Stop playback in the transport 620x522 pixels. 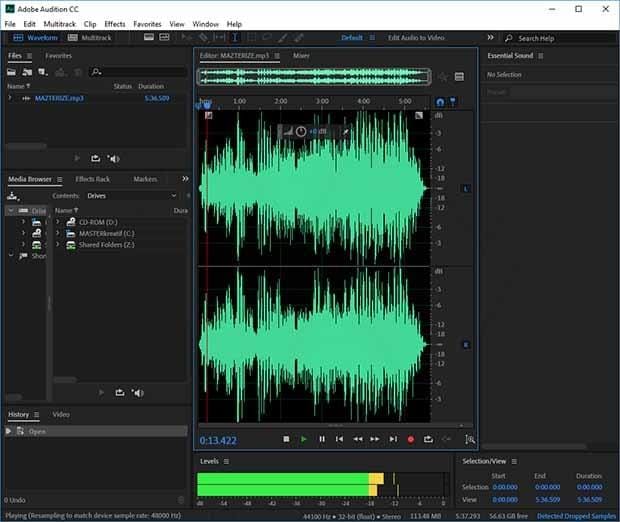tap(286, 439)
